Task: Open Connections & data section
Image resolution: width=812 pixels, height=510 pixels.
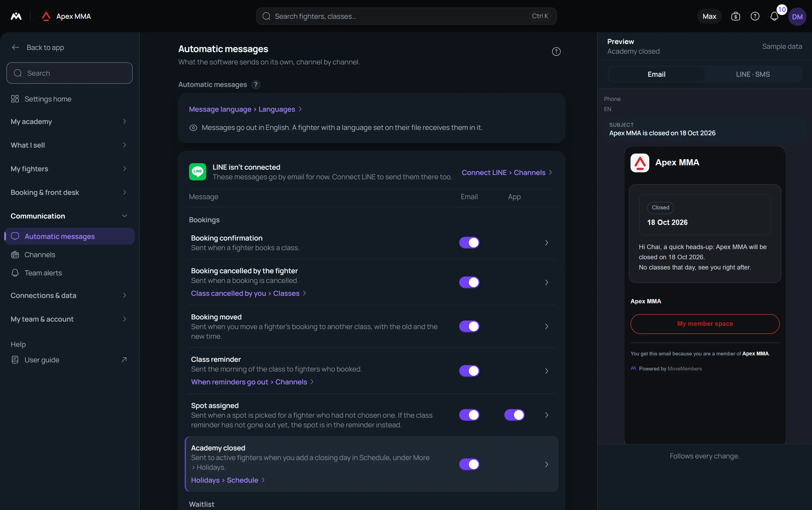Action: tap(70, 295)
